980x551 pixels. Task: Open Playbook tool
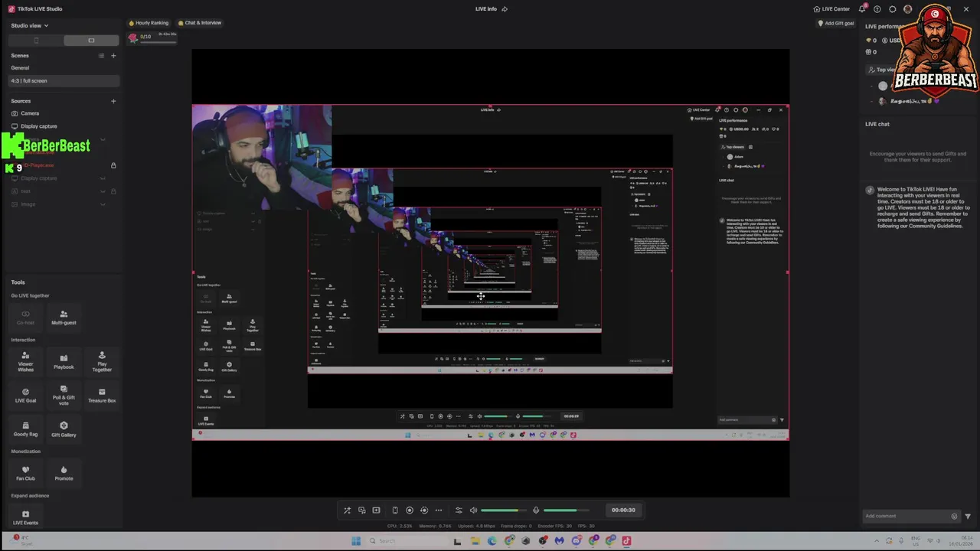click(x=64, y=361)
